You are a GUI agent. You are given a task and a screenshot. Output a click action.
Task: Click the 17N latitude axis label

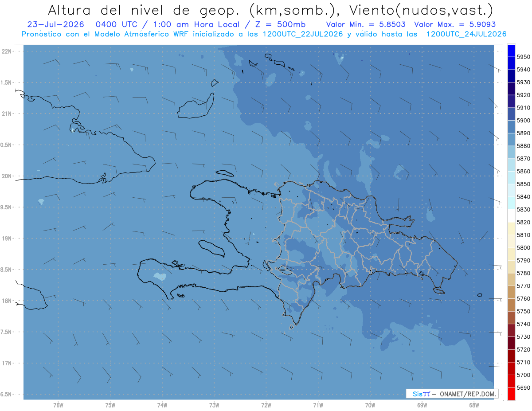tap(8, 363)
